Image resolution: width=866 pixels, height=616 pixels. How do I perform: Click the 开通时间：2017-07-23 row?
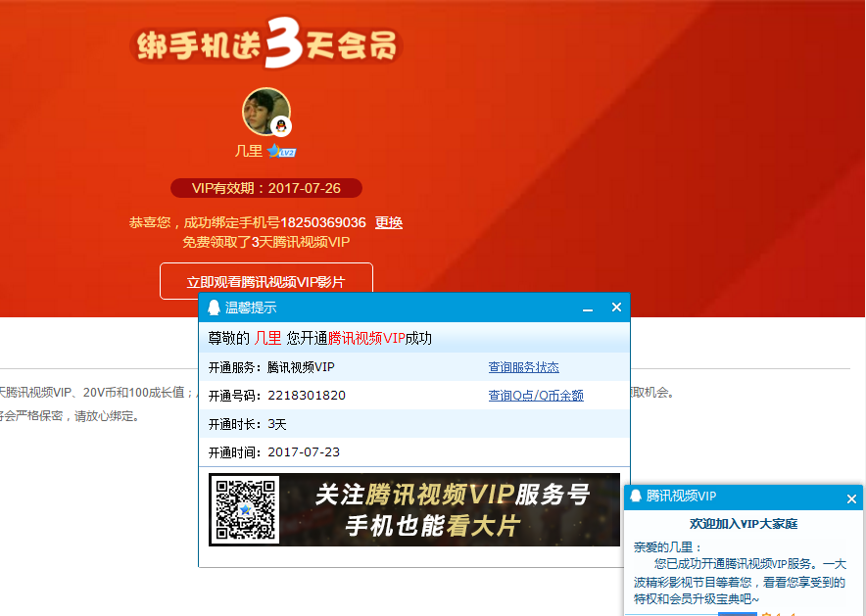(414, 452)
